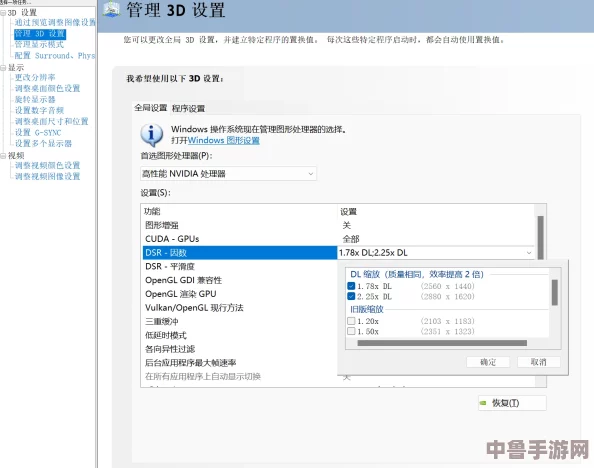Click the settings list vertical scrollbar
This screenshot has height=468, width=594.
[541, 238]
